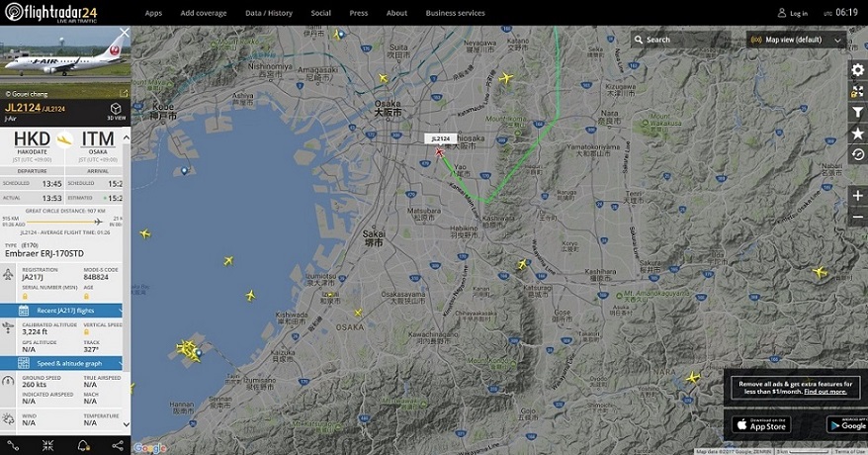Open bookmarks star icon on map toolbar
This screenshot has height=455, width=868.
857,134
